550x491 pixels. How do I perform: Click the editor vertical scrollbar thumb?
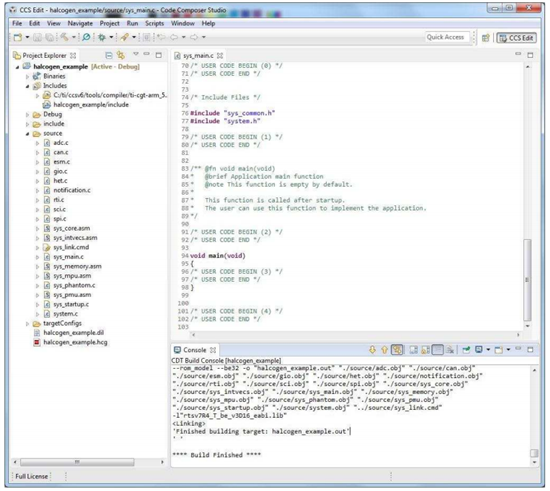(x=527, y=280)
